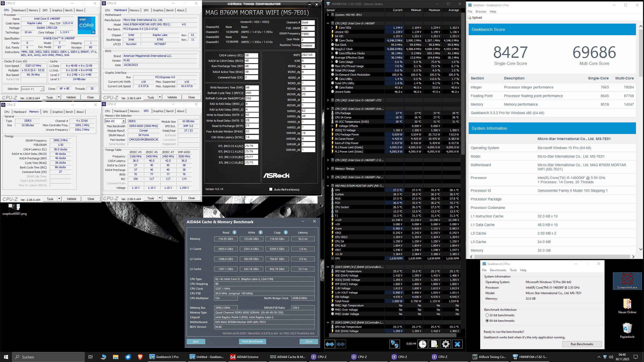Viewport: 644px width, 362px height.
Task: Open HWiNFO sensor settings gear icon
Action: [x=446, y=344]
